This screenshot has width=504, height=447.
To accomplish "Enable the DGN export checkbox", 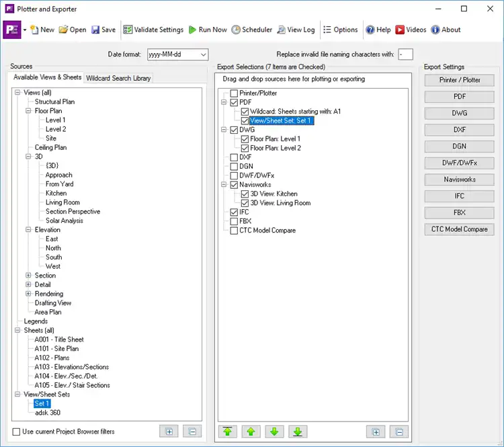I will pyautogui.click(x=234, y=167).
